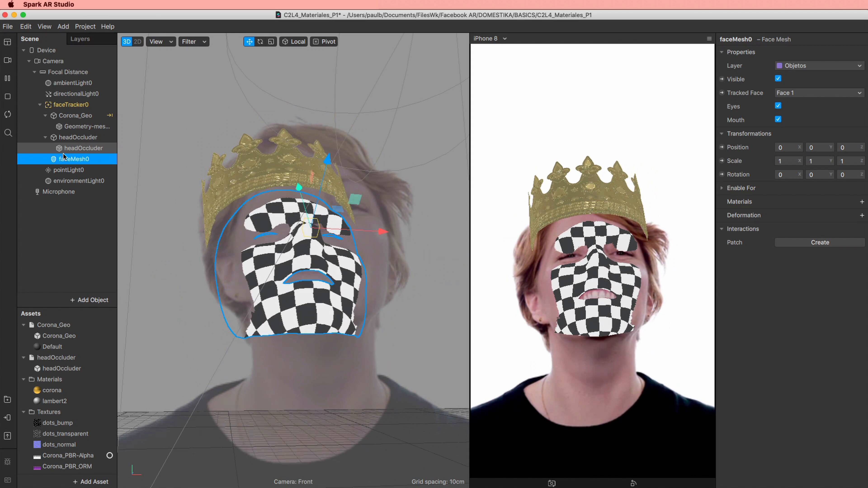Open the simulator hamburger menu icon
This screenshot has height=488, width=868.
click(x=709, y=39)
